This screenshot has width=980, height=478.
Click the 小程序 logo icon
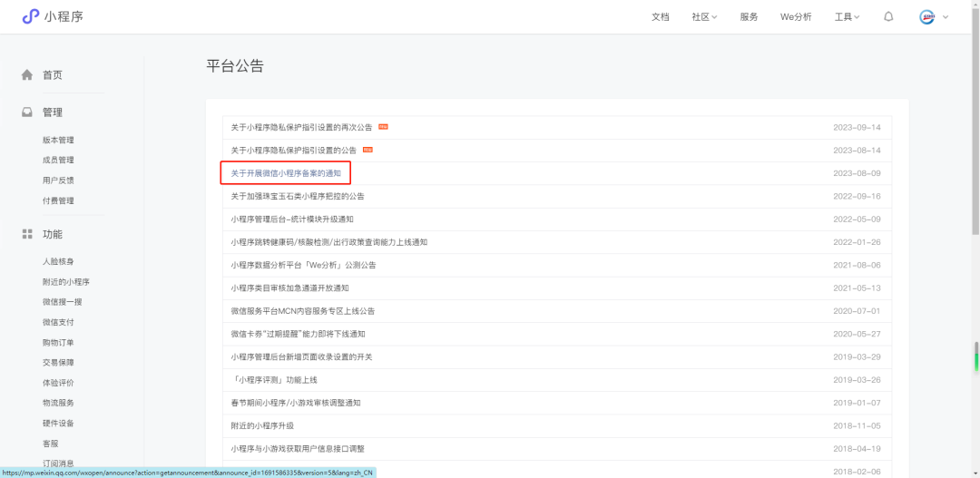coord(30,17)
